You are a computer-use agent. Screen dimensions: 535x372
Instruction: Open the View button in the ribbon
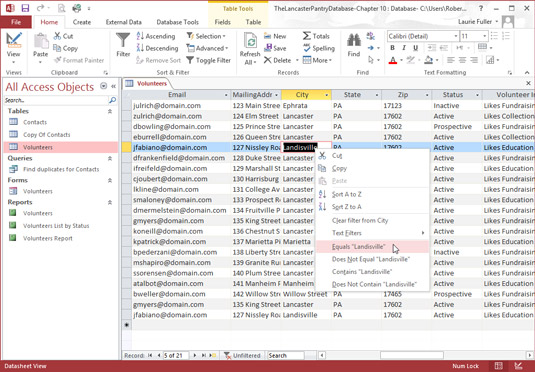[13, 48]
